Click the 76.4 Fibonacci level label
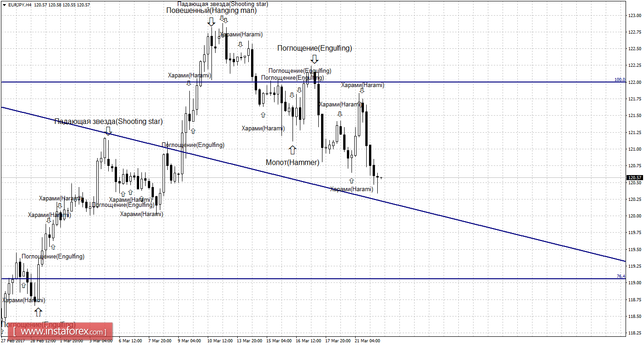The image size is (644, 346). click(621, 276)
